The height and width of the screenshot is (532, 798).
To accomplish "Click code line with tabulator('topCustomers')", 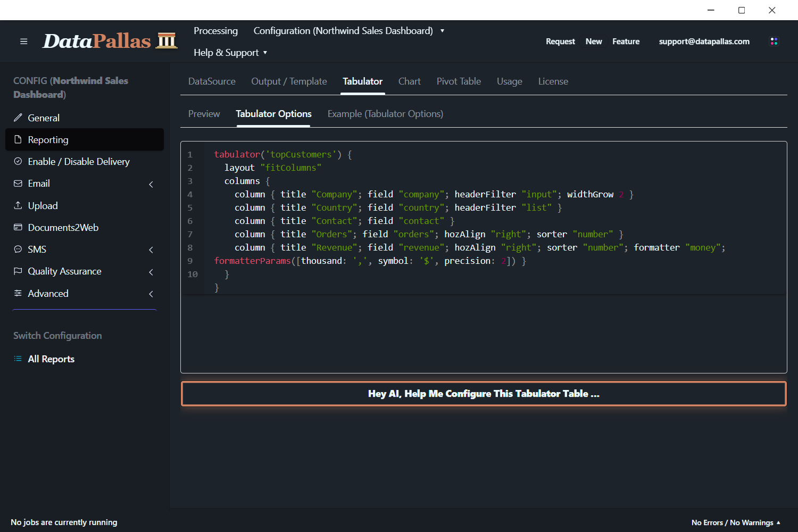I will point(283,154).
